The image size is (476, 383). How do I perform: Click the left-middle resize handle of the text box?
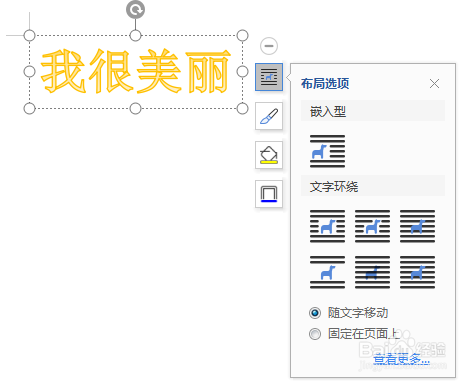30,71
